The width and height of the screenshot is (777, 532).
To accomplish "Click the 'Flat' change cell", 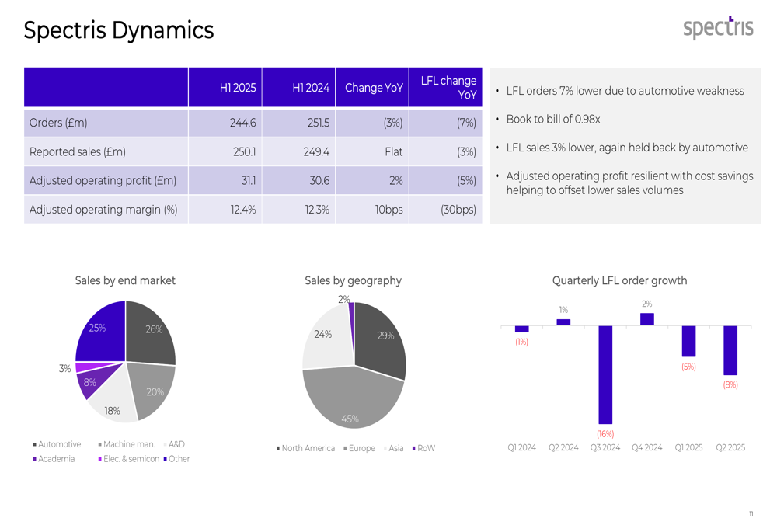I will tap(394, 152).
